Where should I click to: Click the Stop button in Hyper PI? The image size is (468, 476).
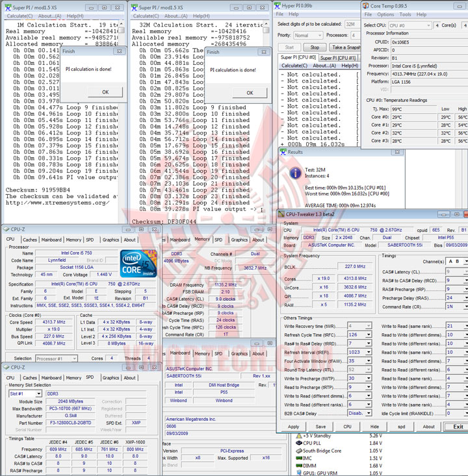(315, 47)
